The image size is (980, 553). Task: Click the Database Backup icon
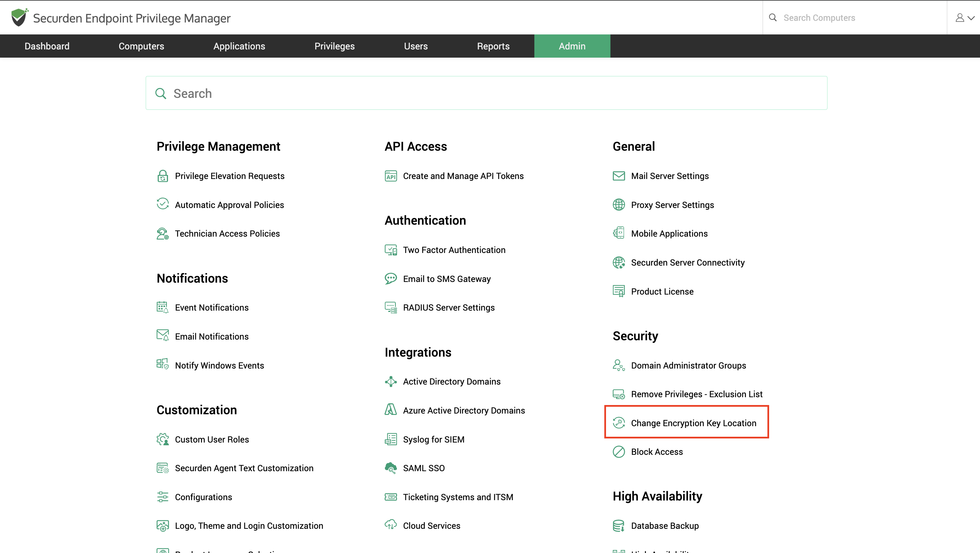point(619,526)
